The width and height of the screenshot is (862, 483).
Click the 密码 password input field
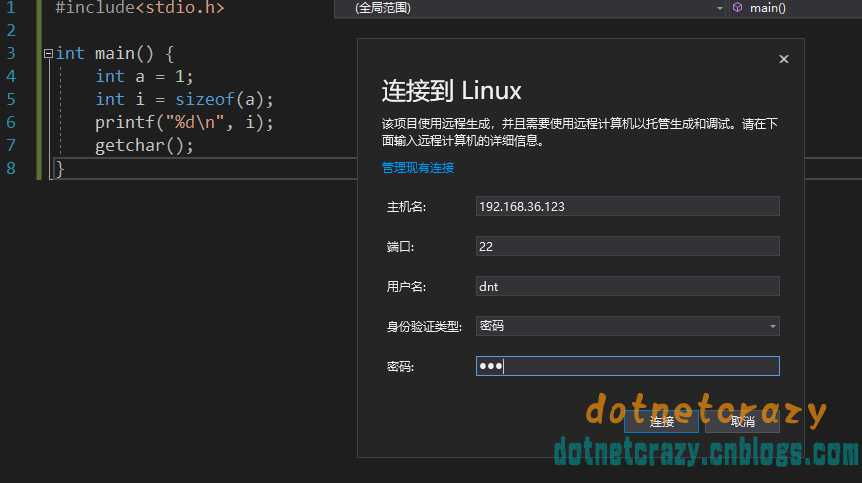627,366
